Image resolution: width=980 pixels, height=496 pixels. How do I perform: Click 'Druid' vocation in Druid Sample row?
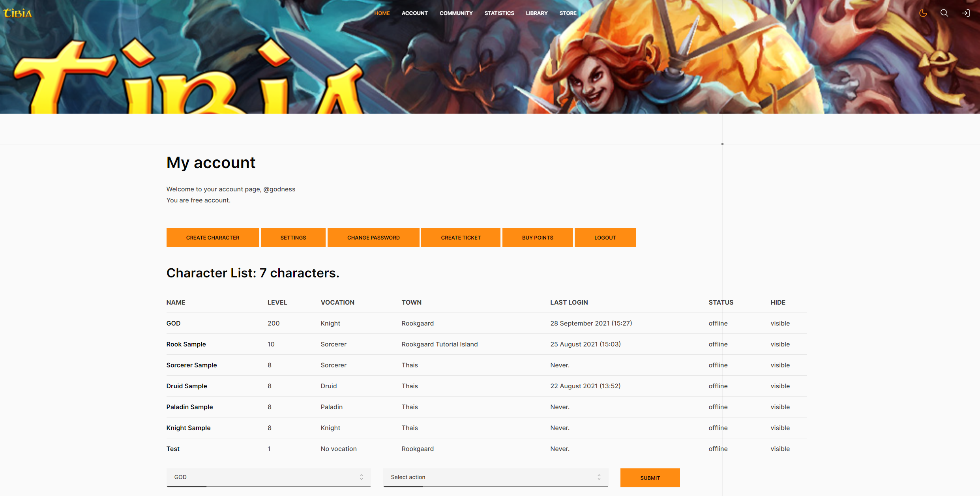pos(329,386)
